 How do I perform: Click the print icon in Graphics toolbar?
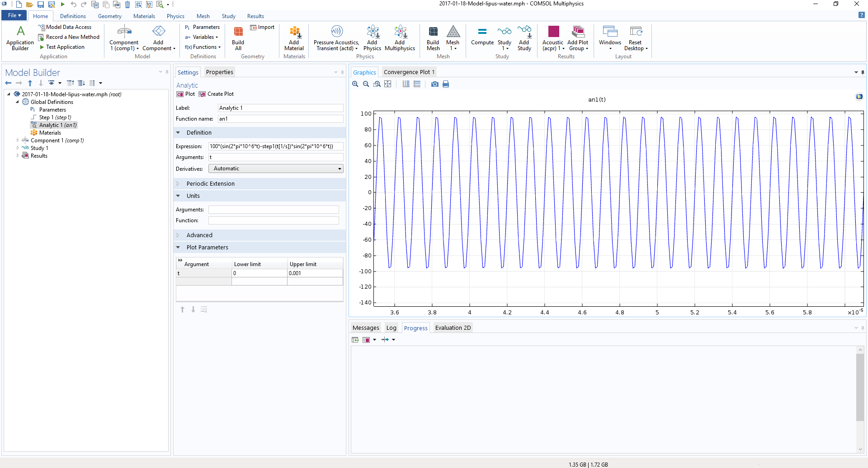click(446, 84)
